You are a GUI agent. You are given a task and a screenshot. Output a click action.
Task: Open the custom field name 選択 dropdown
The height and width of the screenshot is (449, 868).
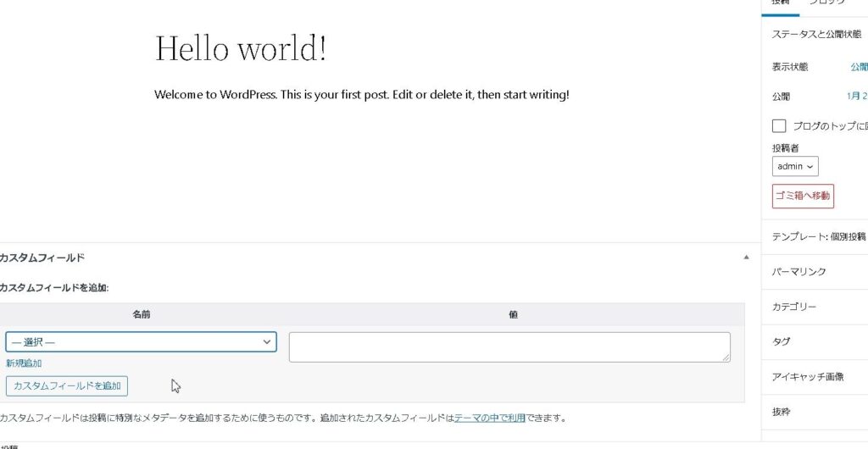tap(141, 342)
